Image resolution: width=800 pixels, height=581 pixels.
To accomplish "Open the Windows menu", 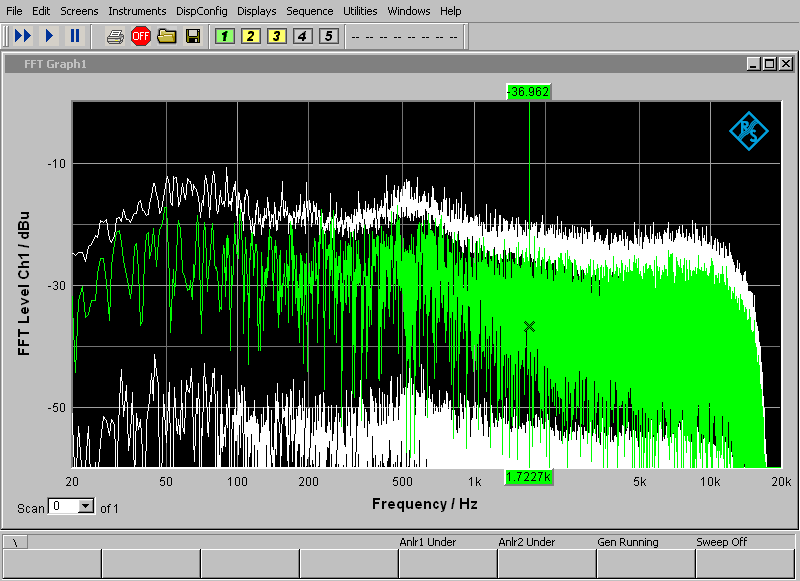I will (x=409, y=11).
